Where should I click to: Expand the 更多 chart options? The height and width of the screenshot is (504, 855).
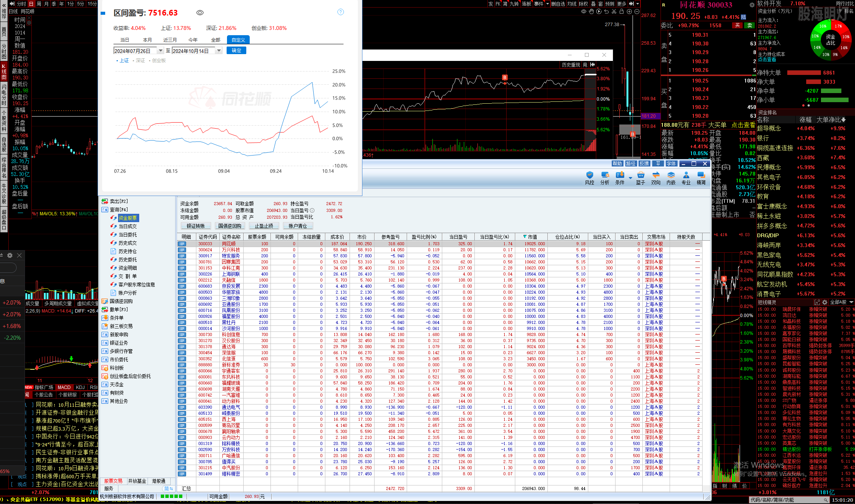point(621,4)
